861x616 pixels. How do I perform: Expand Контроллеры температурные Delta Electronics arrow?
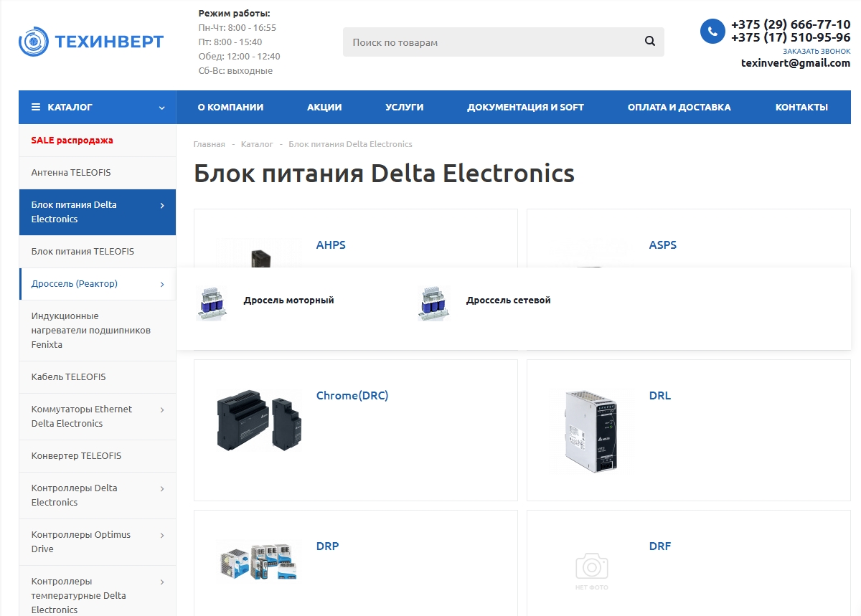[162, 582]
